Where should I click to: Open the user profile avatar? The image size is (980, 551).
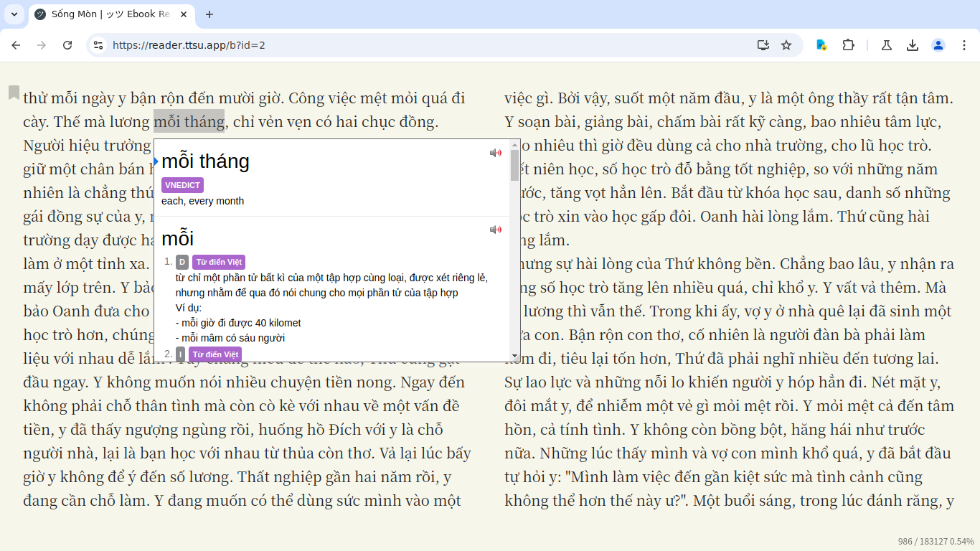pyautogui.click(x=938, y=45)
